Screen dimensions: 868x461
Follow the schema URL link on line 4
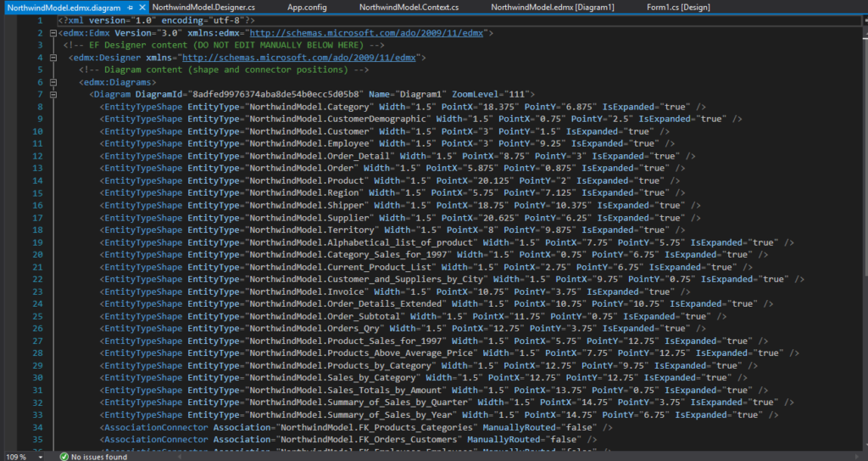[299, 58]
